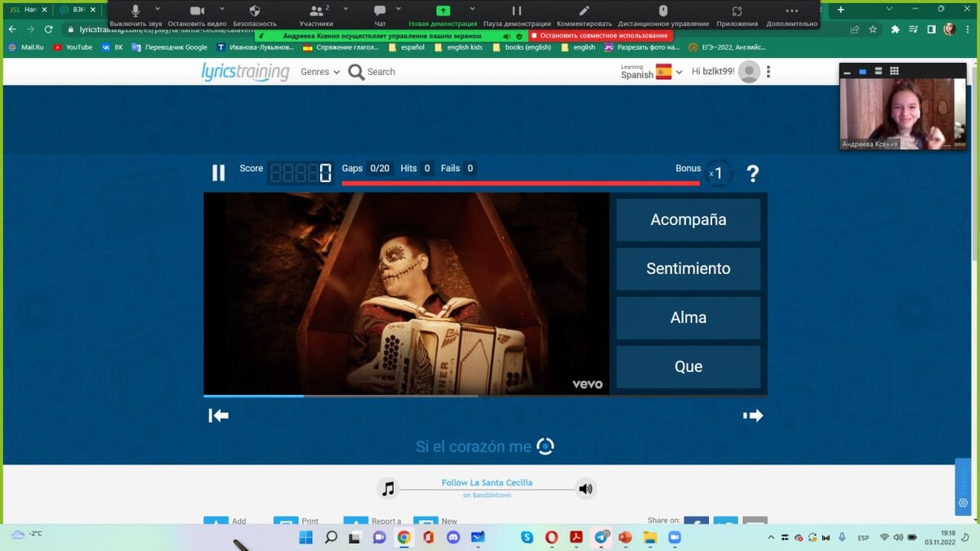
Task: Open Zoom Приложения apps
Action: pyautogui.click(x=737, y=15)
